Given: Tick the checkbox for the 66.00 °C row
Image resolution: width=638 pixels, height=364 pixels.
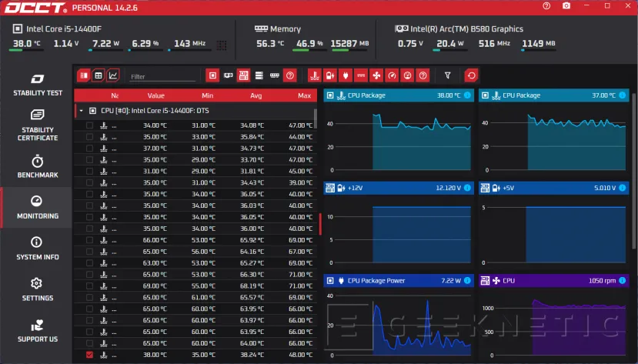Looking at the screenshot, I should pyautogui.click(x=90, y=240).
